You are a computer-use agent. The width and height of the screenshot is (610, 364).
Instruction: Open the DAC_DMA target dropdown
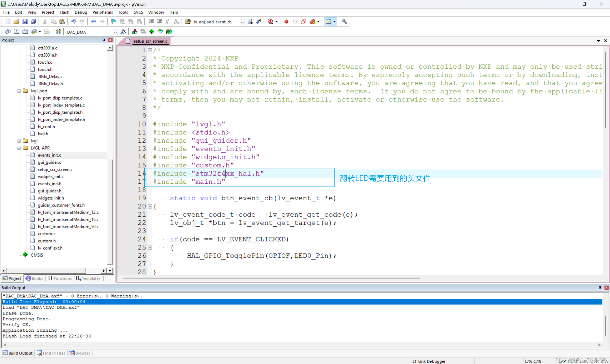[115, 32]
